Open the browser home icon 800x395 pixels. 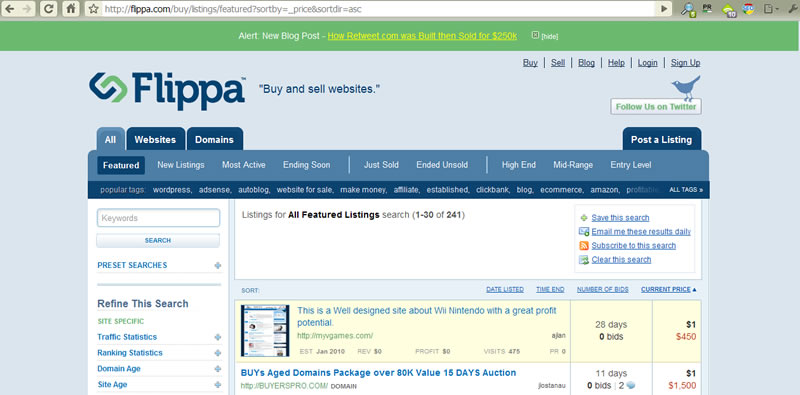[x=71, y=9]
